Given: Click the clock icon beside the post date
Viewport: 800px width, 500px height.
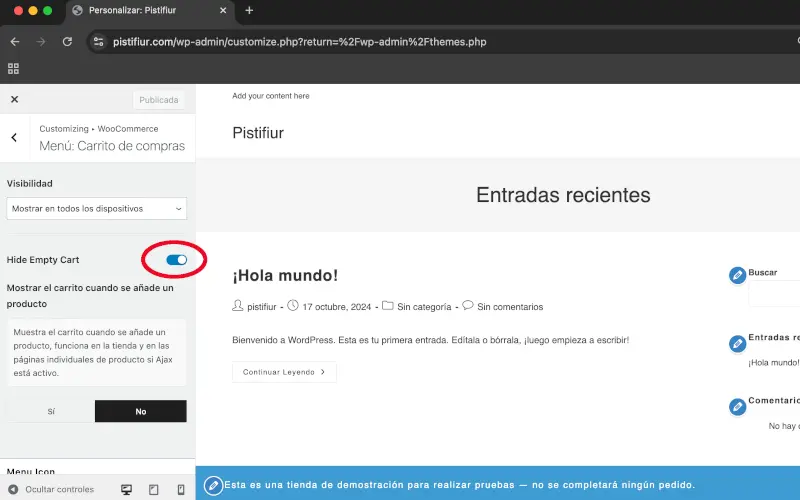Looking at the screenshot, I should [x=293, y=306].
